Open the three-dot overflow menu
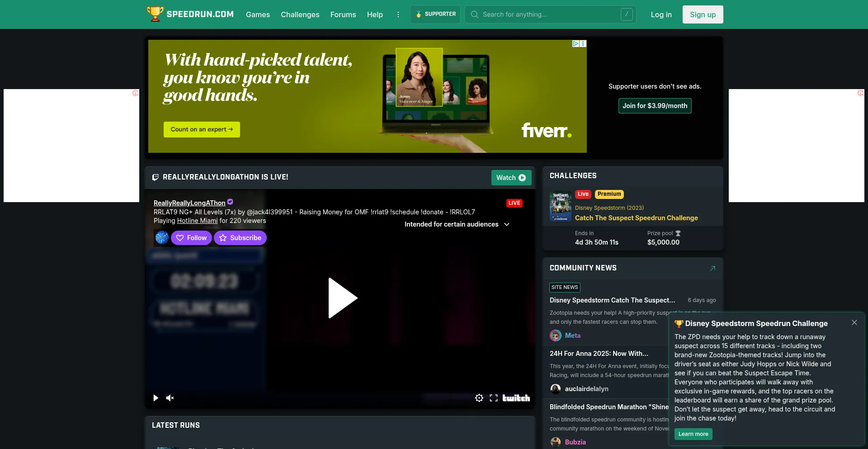The width and height of the screenshot is (868, 449). [398, 14]
